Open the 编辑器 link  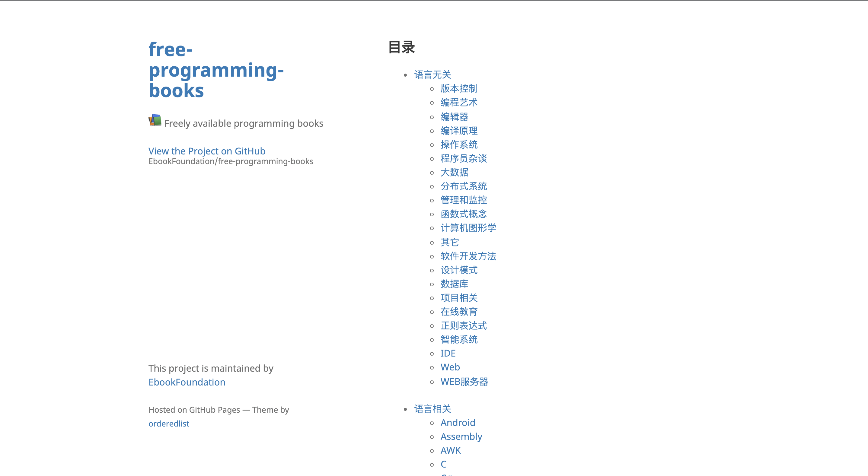pyautogui.click(x=454, y=117)
